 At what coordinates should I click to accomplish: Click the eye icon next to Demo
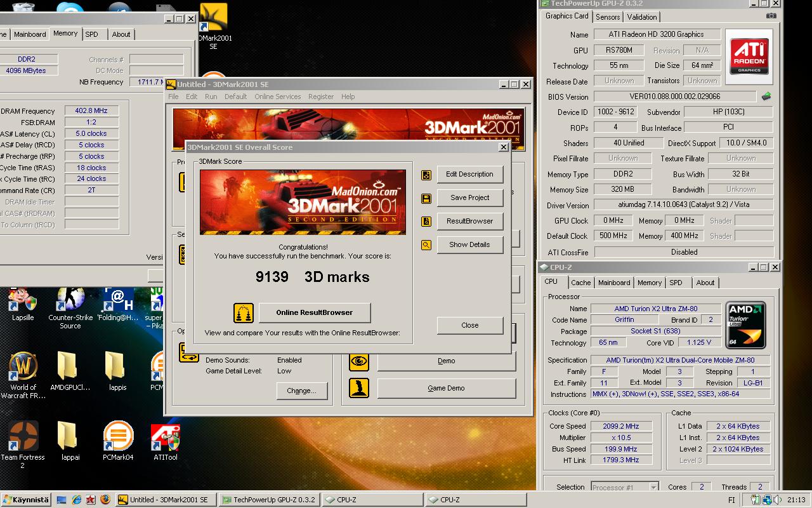point(359,361)
